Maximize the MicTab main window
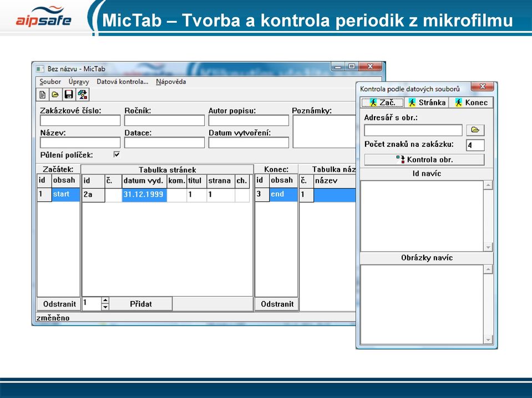The image size is (532, 398). coord(352,67)
